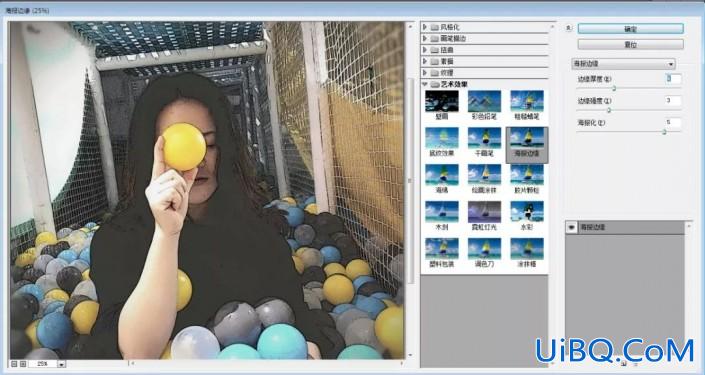The image size is (705, 375).
Task: Select the 底纹效果 (Underpainting) filter thumbnail
Action: 442,138
